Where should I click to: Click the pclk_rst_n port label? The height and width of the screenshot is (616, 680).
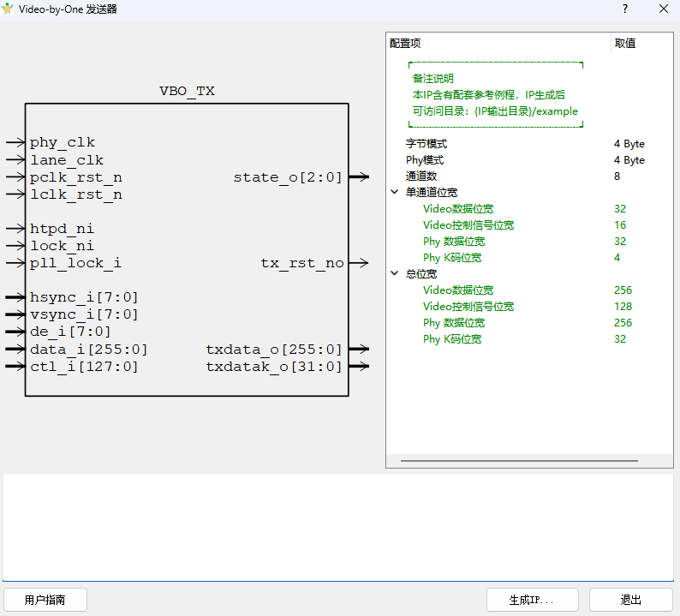coord(76,177)
